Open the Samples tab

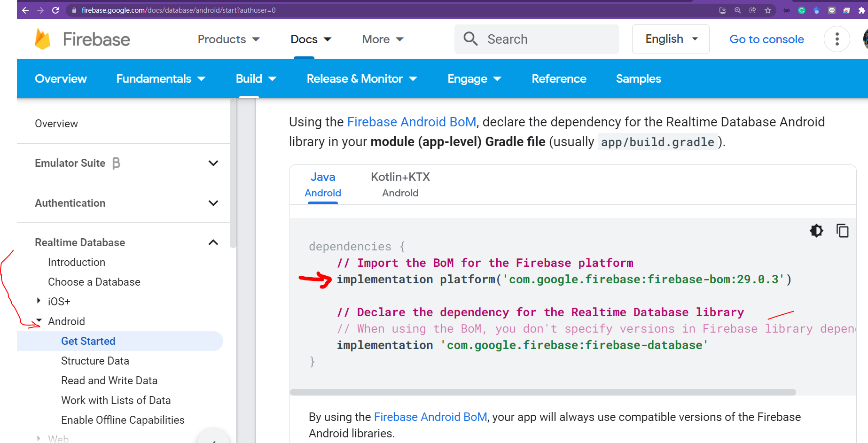[638, 78]
